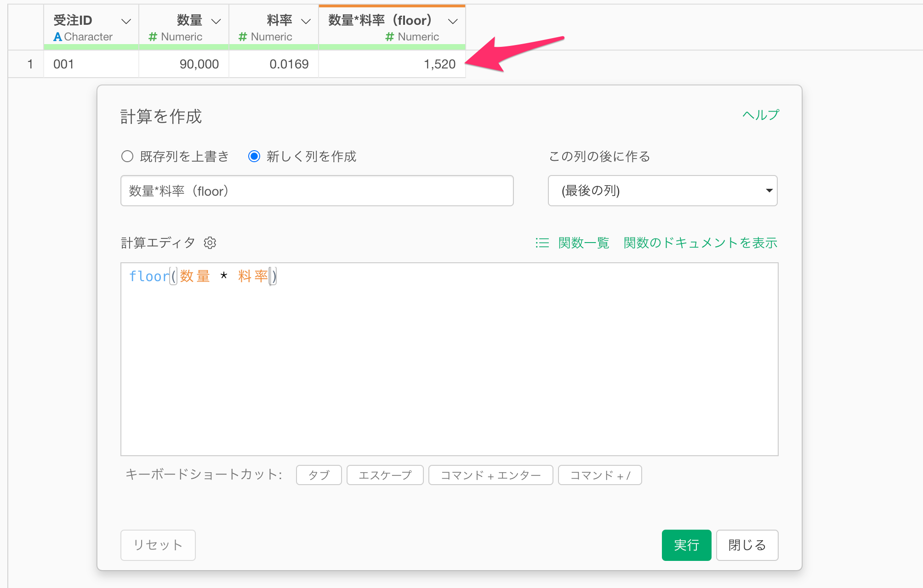Screen dimensions: 923x588
Task: Open 受注ID column menu chevron
Action: click(126, 21)
